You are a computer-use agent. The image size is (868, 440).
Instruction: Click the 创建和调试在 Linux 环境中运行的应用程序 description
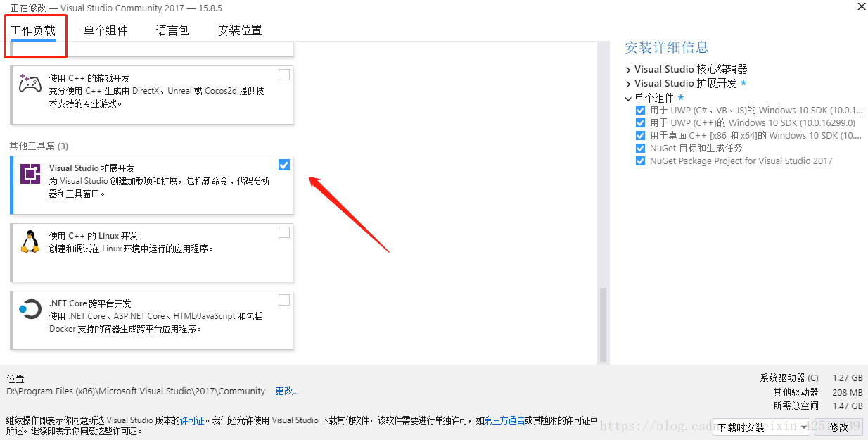tap(131, 249)
